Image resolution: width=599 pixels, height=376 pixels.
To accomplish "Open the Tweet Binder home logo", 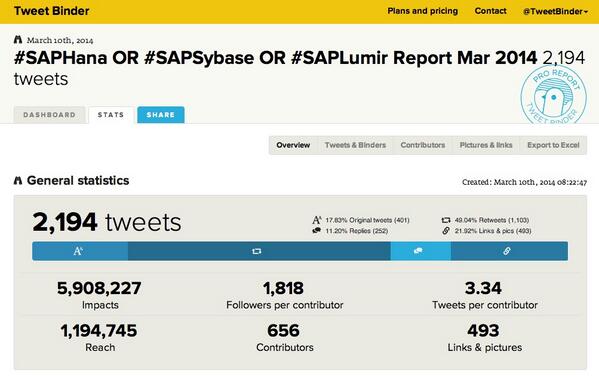I will [x=52, y=11].
